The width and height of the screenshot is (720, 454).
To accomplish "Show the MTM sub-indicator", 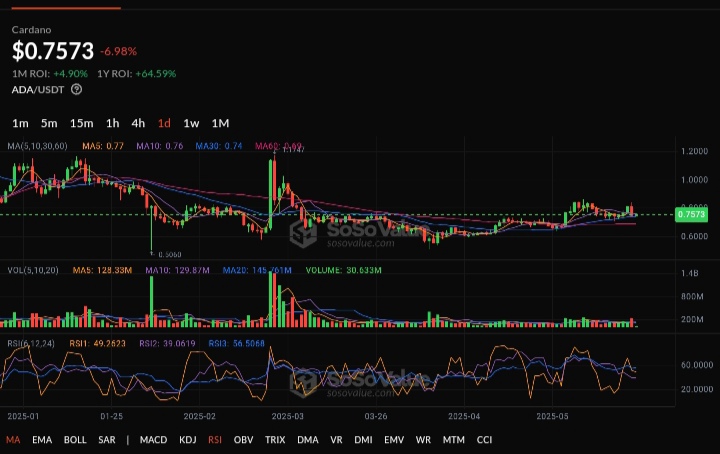I will (453, 440).
